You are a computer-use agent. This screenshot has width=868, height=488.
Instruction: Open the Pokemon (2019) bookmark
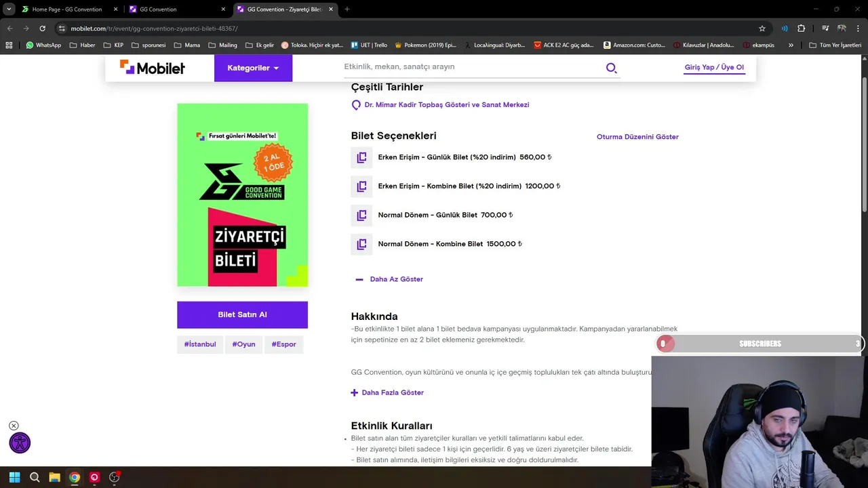425,45
